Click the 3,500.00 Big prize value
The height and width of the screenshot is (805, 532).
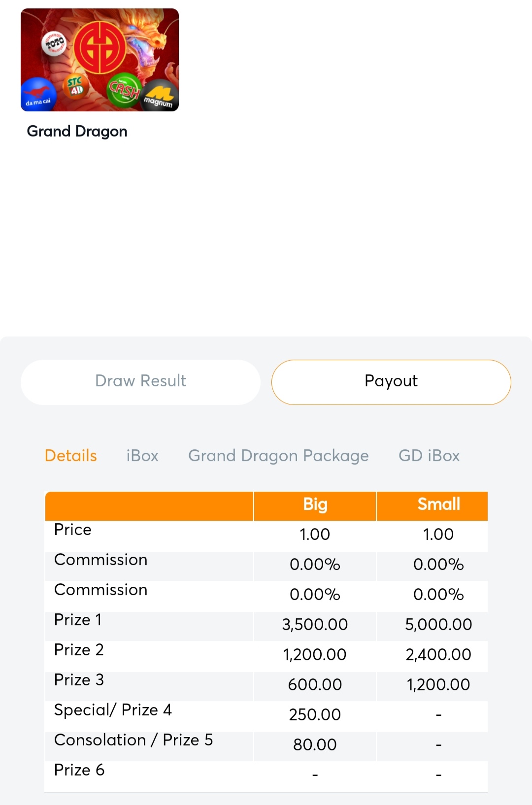(x=315, y=625)
